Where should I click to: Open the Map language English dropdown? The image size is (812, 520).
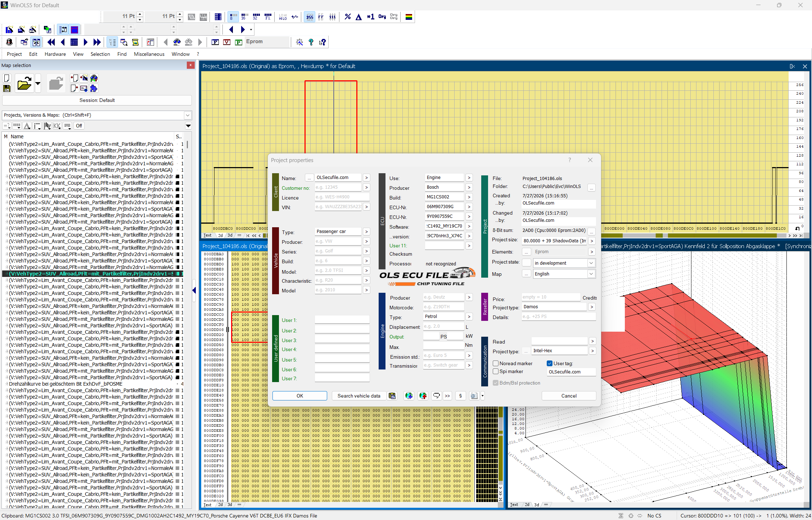tap(591, 274)
